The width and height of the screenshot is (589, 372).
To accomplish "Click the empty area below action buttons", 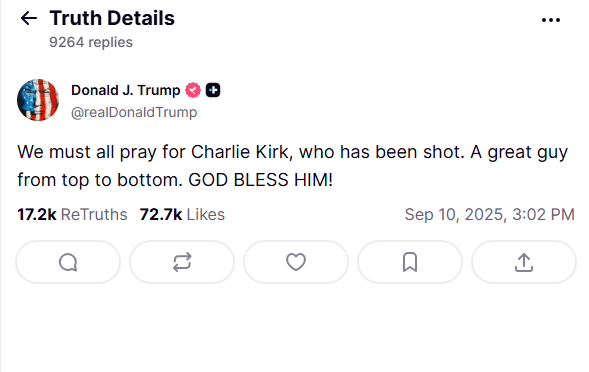I will [294, 327].
